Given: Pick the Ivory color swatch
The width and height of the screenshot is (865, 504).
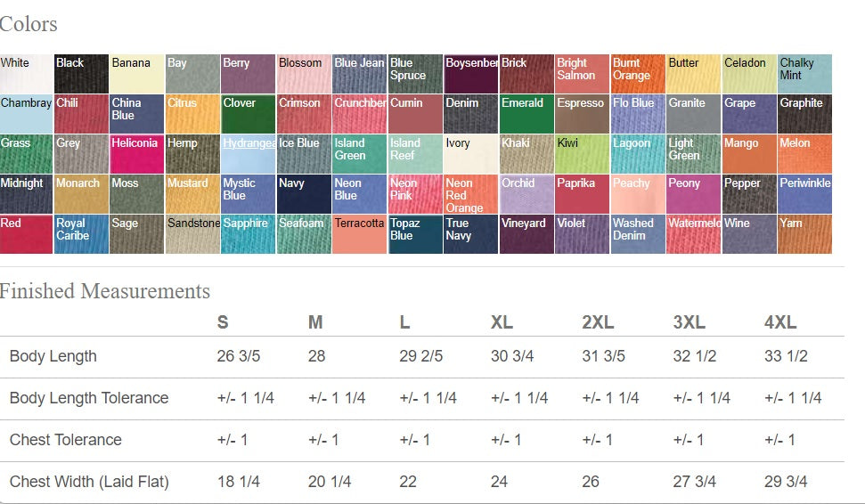Looking at the screenshot, I should click(470, 154).
